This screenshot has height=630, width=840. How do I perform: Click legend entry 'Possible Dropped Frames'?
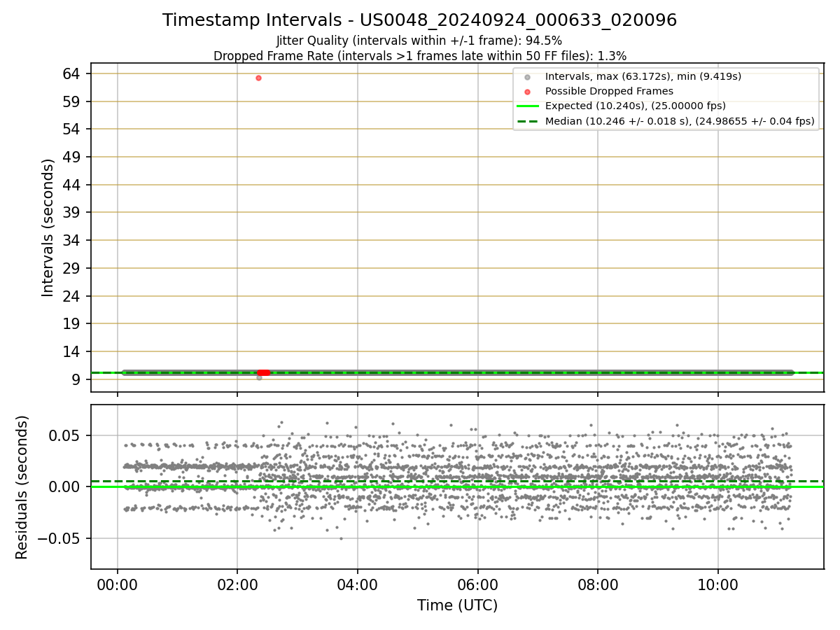pos(609,91)
